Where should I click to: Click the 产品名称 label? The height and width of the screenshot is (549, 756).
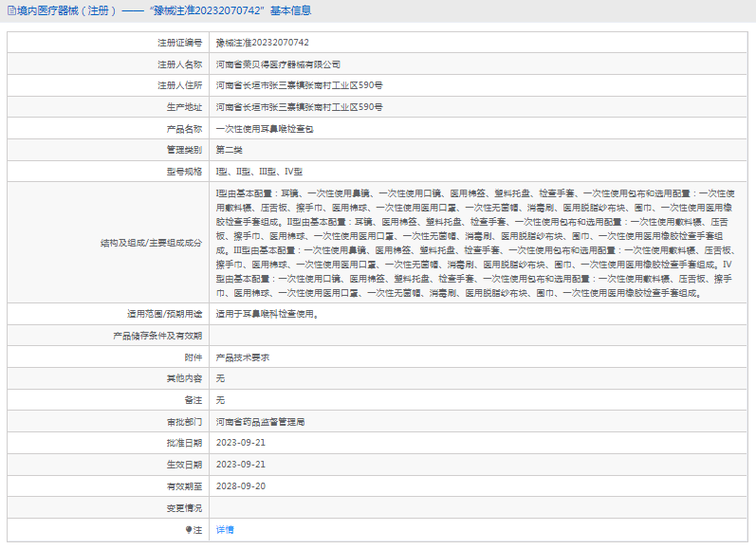click(x=184, y=129)
